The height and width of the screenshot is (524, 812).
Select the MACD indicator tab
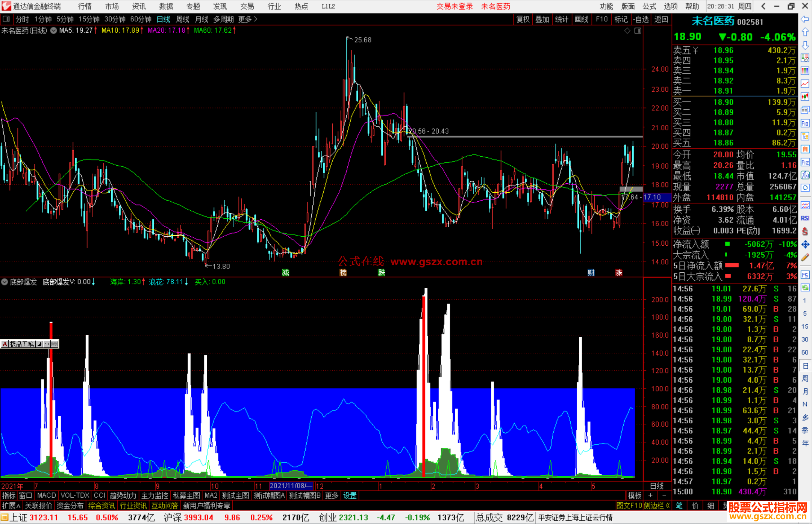47,495
